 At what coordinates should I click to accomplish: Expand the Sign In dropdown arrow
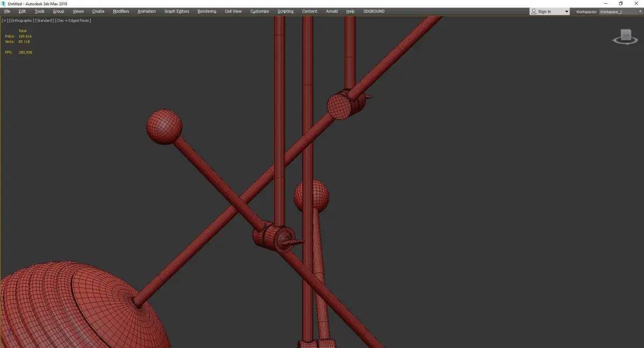pyautogui.click(x=566, y=12)
